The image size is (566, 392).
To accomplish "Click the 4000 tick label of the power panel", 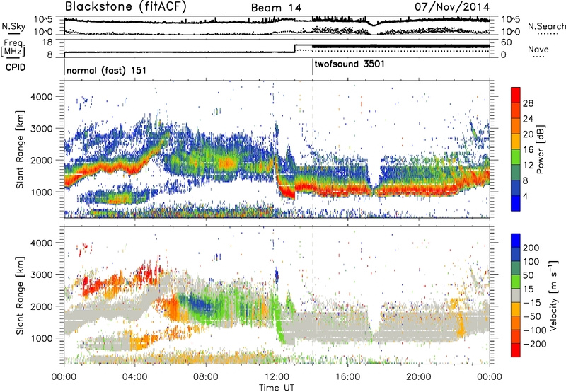I will [41, 97].
